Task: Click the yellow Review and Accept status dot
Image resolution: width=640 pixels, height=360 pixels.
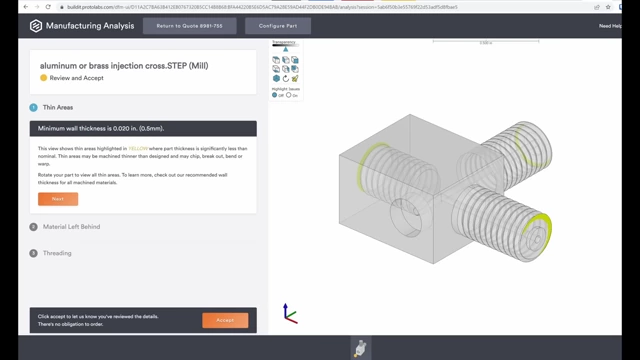Action: coord(44,78)
